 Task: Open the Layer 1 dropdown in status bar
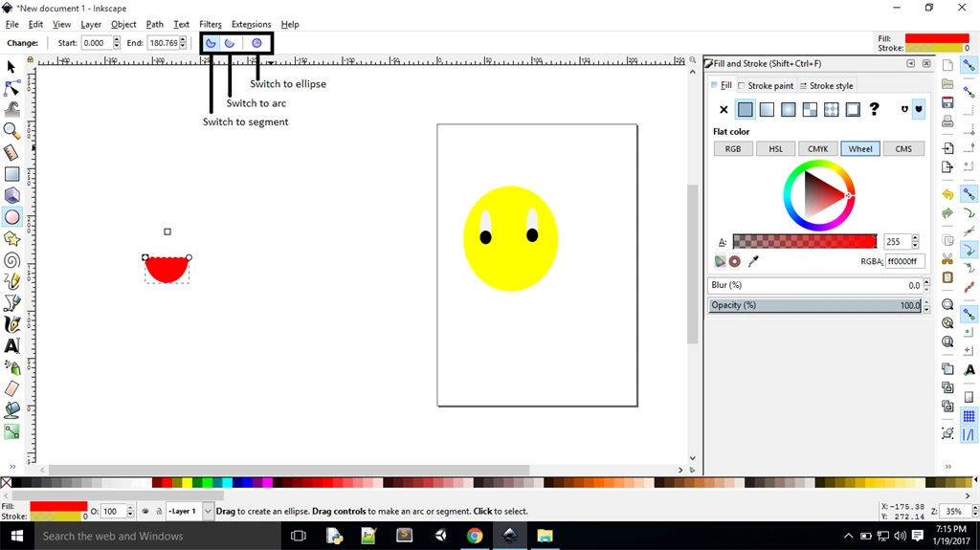coord(190,511)
